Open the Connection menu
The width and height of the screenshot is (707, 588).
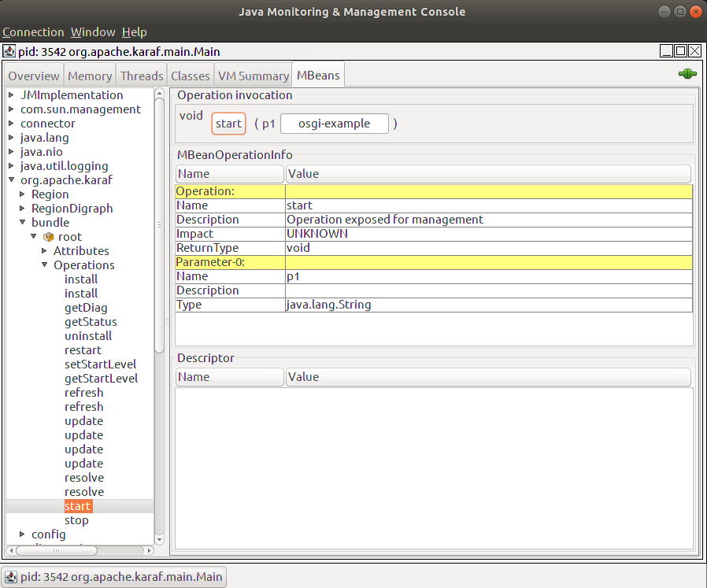point(33,32)
